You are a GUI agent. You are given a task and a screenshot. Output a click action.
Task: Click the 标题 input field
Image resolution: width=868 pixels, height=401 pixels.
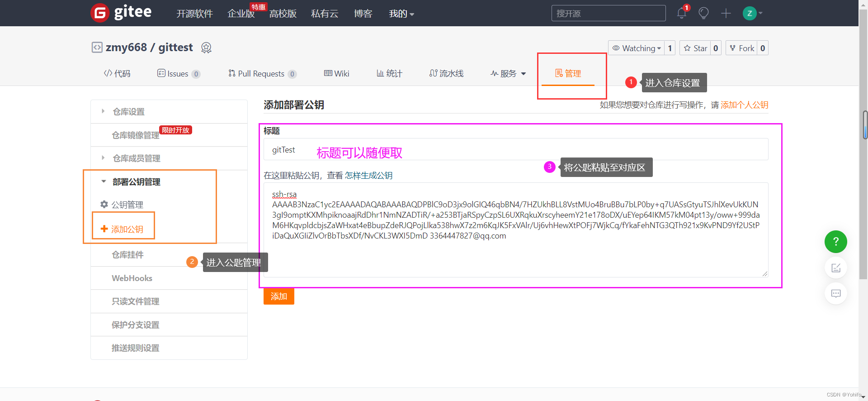click(x=516, y=149)
